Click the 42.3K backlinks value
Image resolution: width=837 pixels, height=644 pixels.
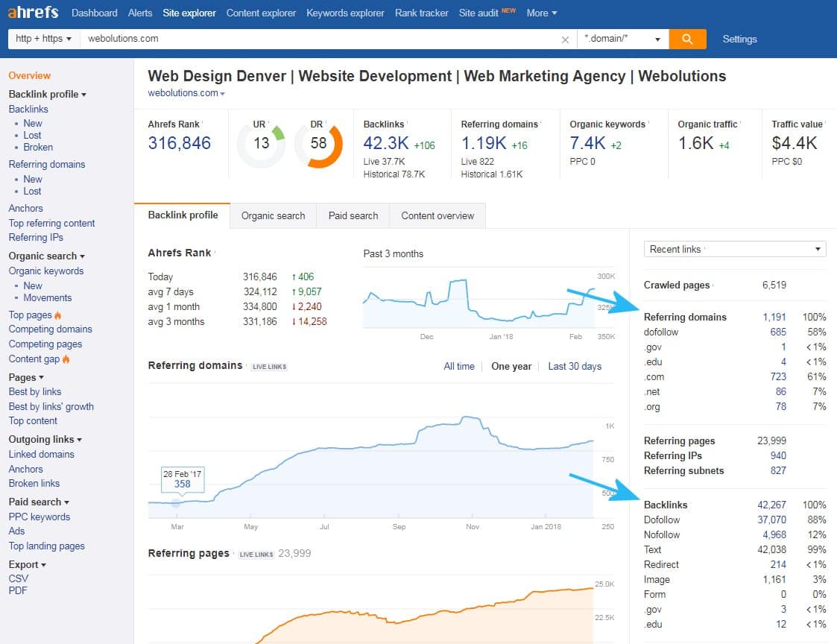[x=386, y=143]
